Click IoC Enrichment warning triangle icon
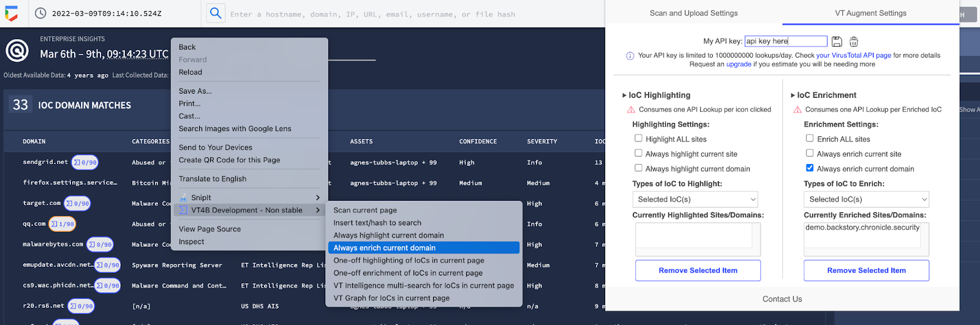The height and width of the screenshot is (325, 980). point(797,110)
